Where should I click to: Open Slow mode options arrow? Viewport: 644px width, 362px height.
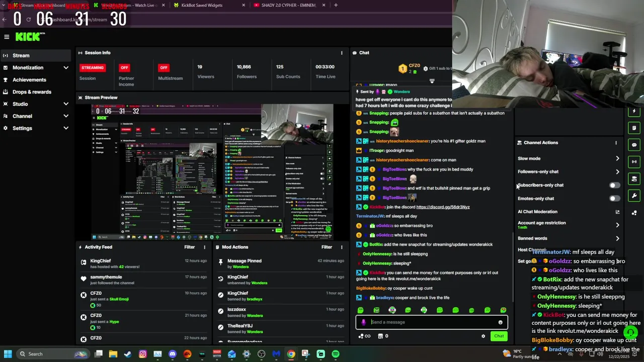(x=617, y=159)
